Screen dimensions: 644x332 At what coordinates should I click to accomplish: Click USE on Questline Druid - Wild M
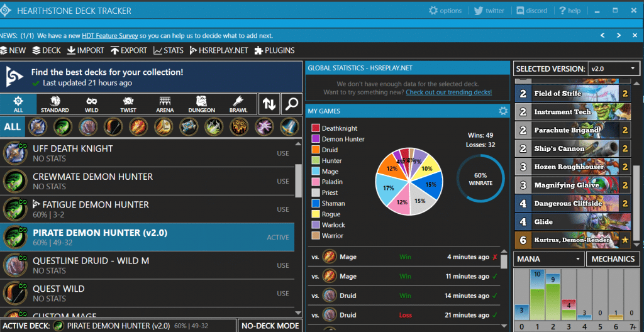point(282,265)
